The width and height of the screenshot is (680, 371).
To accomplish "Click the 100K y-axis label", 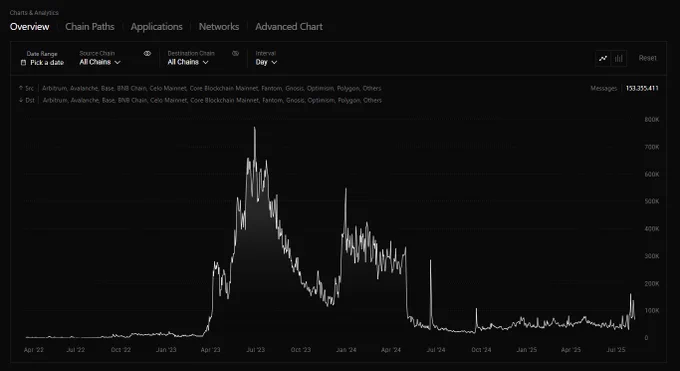I will [x=652, y=311].
